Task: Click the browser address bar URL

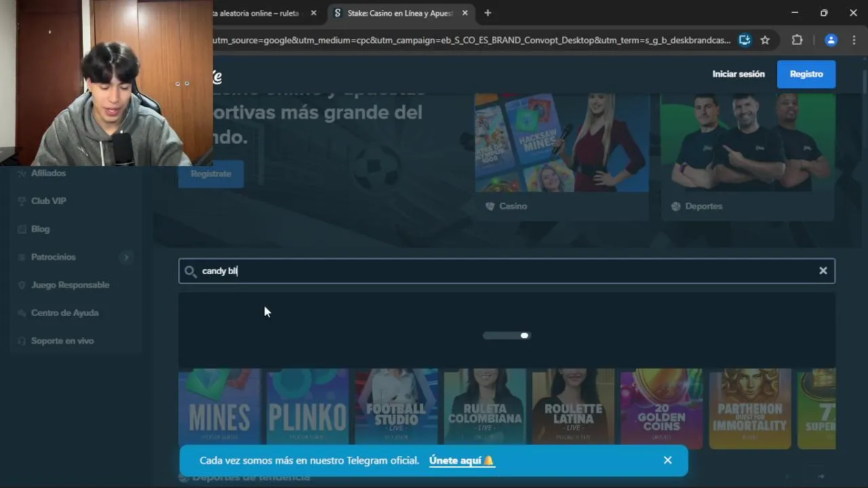Action: pos(471,40)
